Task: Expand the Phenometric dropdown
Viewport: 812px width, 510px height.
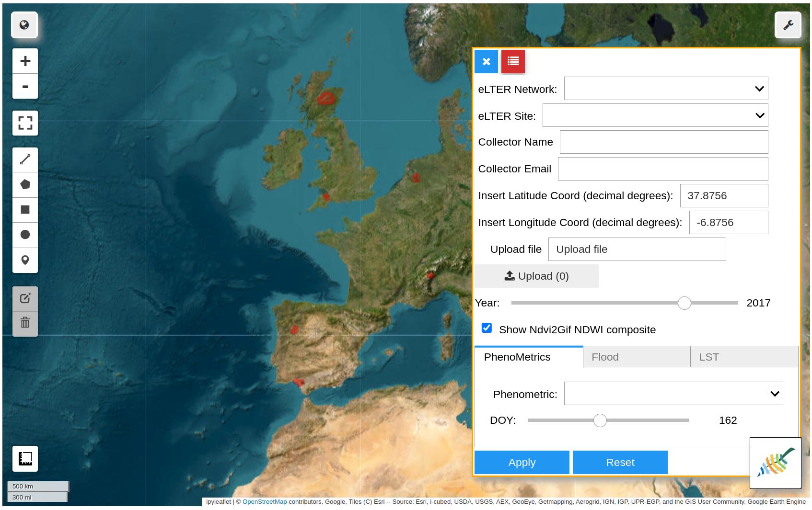Action: 673,394
